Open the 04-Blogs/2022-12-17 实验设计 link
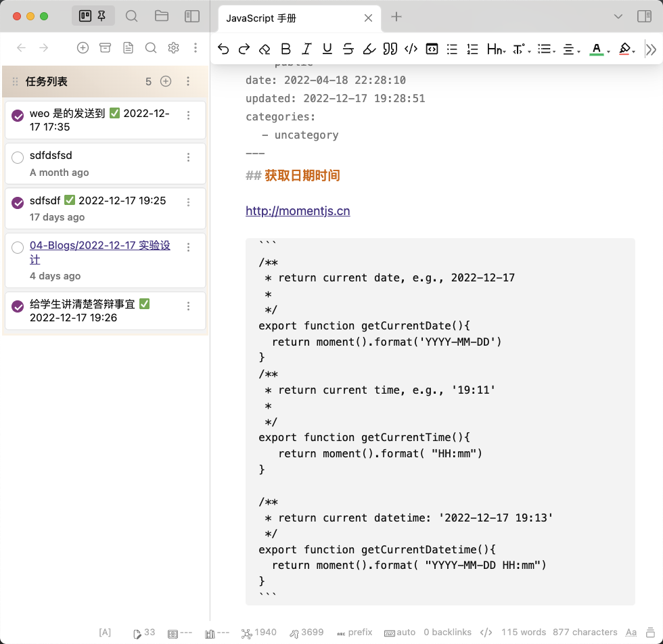The image size is (663, 644). pos(100,252)
